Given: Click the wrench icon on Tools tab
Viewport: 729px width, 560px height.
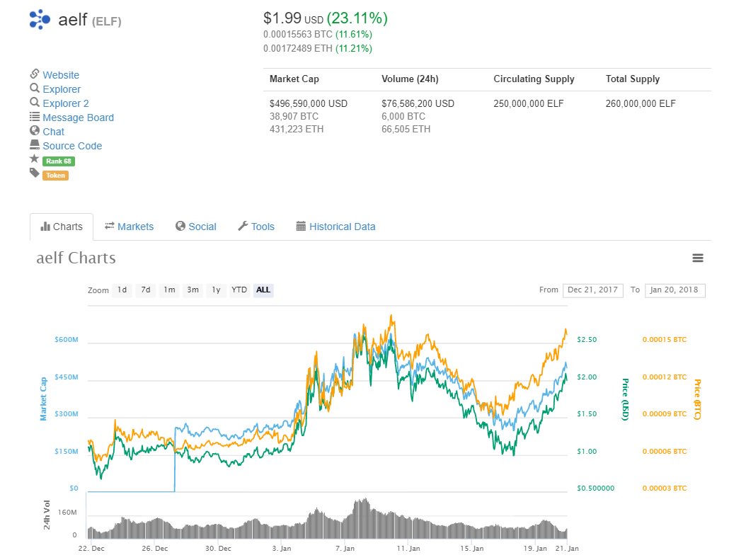Looking at the screenshot, I should coord(243,226).
